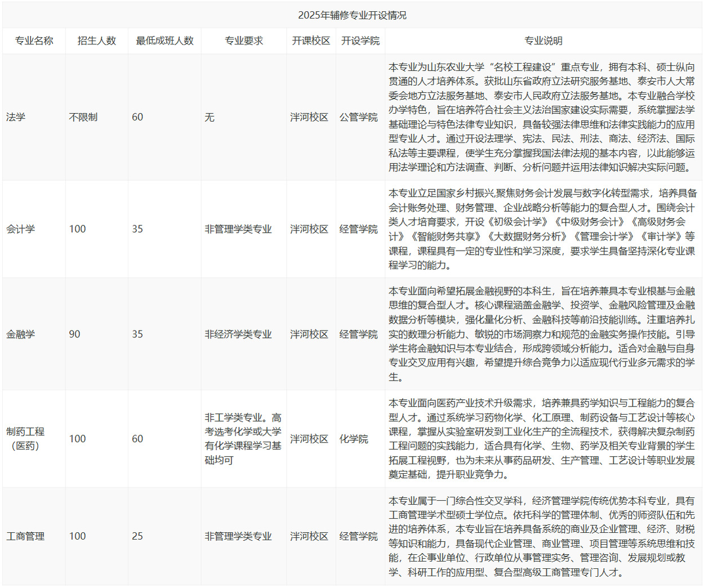Click the 最低成班人数 column header

click(x=164, y=41)
